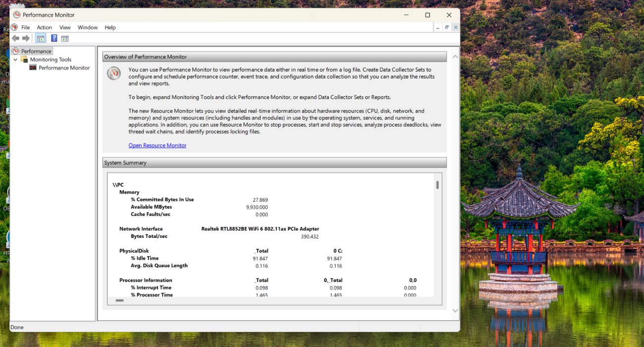Restore the inner MDI child window
The width and height of the screenshot is (644, 347).
(447, 27)
